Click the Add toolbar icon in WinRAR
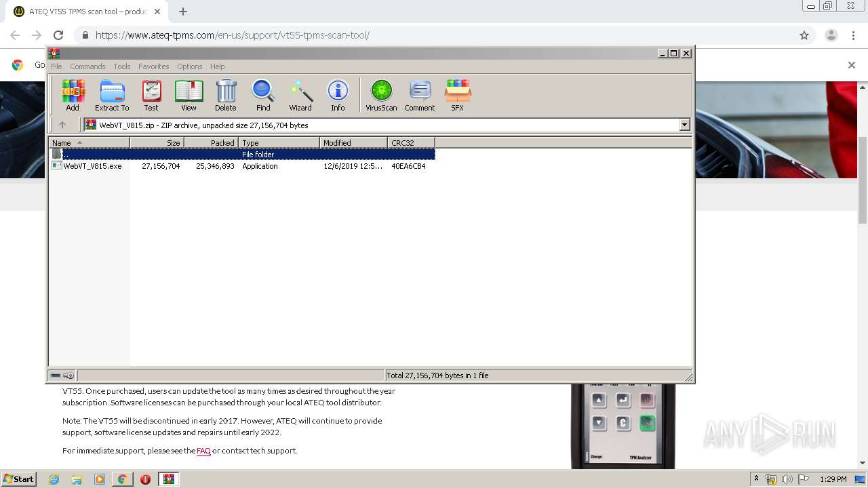The width and height of the screenshot is (868, 488). point(73,95)
